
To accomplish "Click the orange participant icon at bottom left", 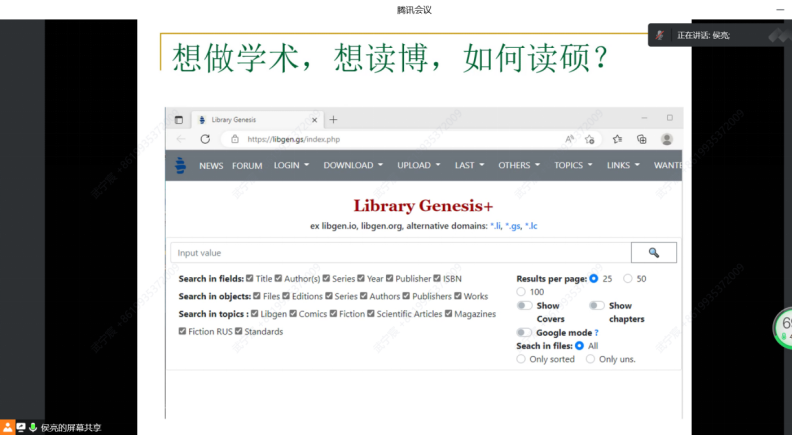I will click(x=8, y=427).
